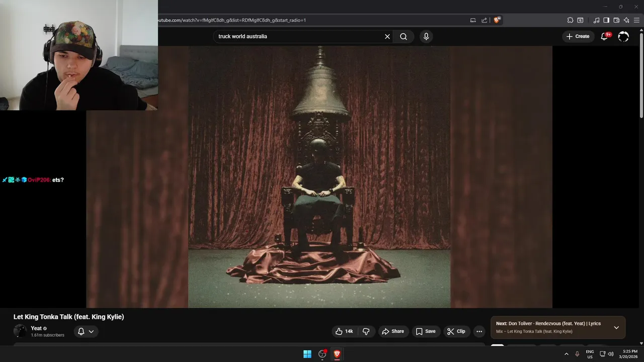Open the Leo AI sparkle icon
Viewport: 644px width, 362px height.
626,20
